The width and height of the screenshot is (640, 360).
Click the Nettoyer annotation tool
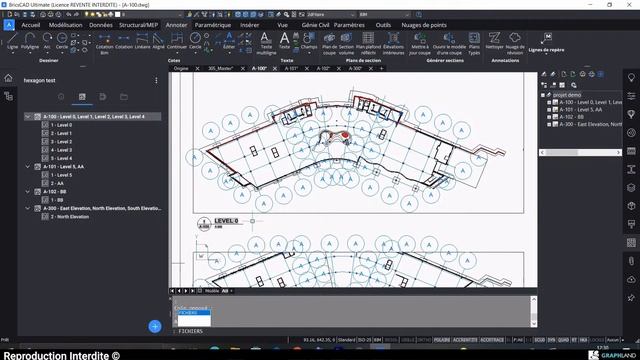click(x=494, y=41)
